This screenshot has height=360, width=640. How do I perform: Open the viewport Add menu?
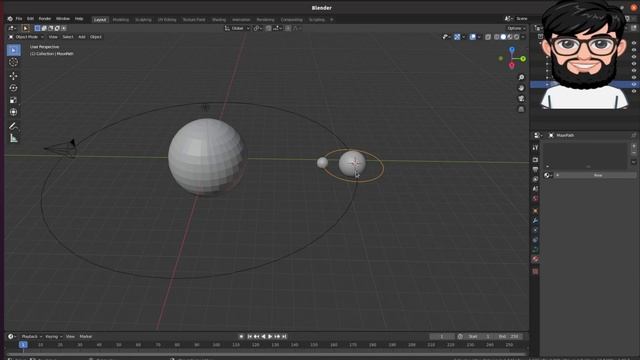(82, 37)
